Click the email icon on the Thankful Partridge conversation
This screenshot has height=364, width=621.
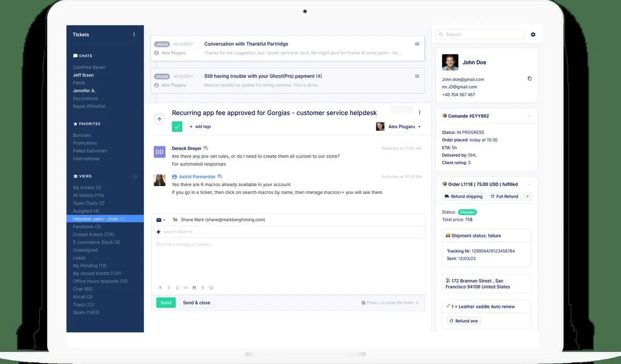point(417,44)
